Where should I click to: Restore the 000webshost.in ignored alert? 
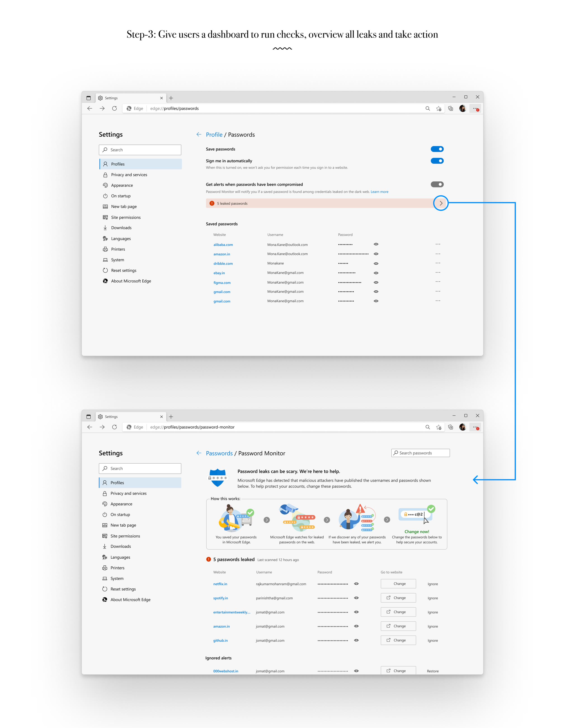(433, 671)
